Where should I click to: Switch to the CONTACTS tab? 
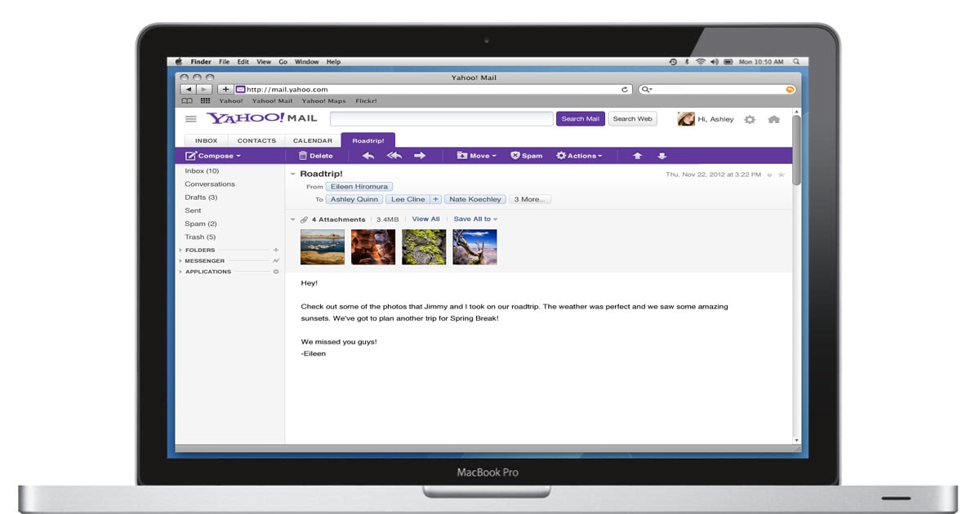256,140
